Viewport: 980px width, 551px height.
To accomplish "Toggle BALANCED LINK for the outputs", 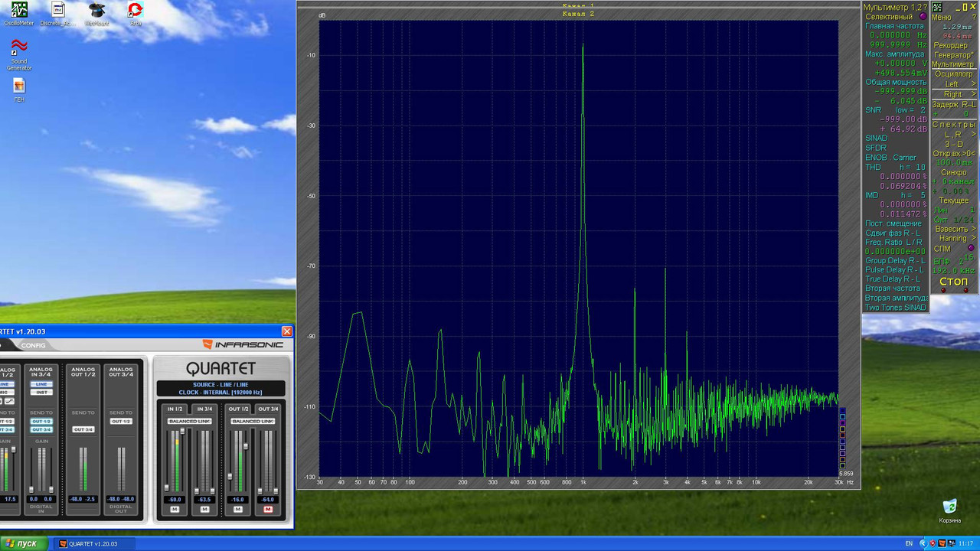I will point(253,422).
